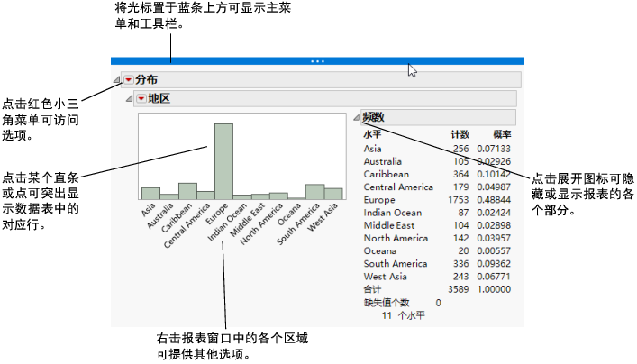Viewport: 637px width, 364px height.
Task: Click the 概率 column header
Action: pos(502,134)
